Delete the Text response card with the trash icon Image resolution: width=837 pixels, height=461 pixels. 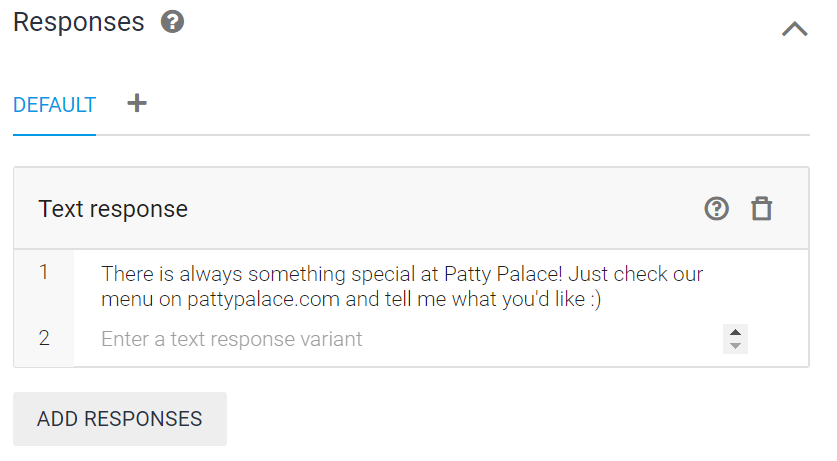762,209
